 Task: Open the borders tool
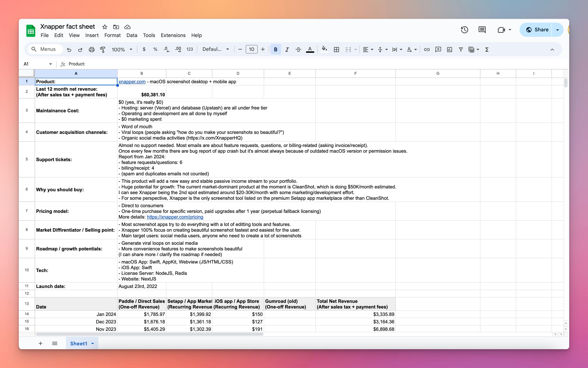pyautogui.click(x=336, y=49)
